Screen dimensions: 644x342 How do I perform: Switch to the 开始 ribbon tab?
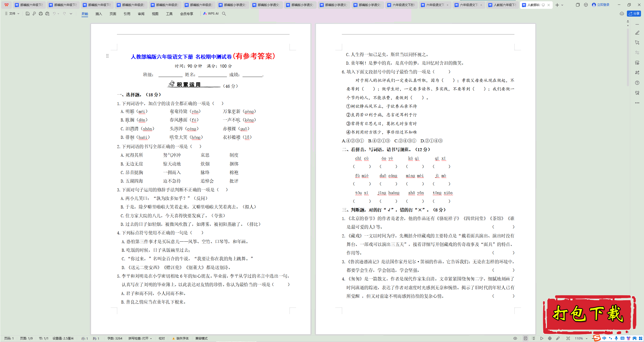click(x=85, y=14)
